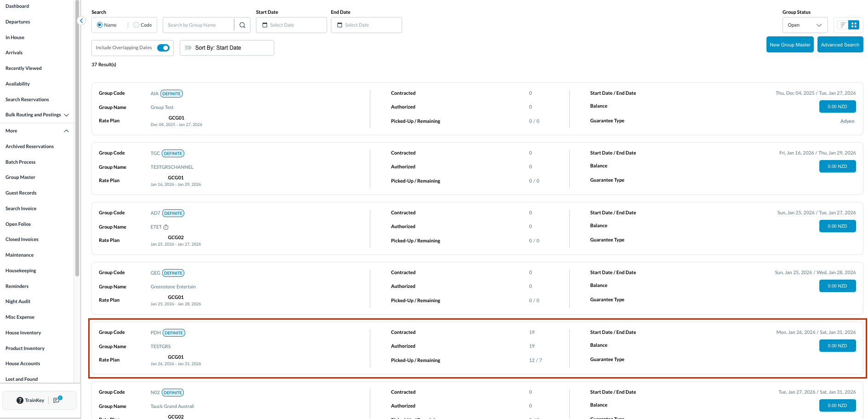
Task: Click the Advanced Search button
Action: coord(840,45)
